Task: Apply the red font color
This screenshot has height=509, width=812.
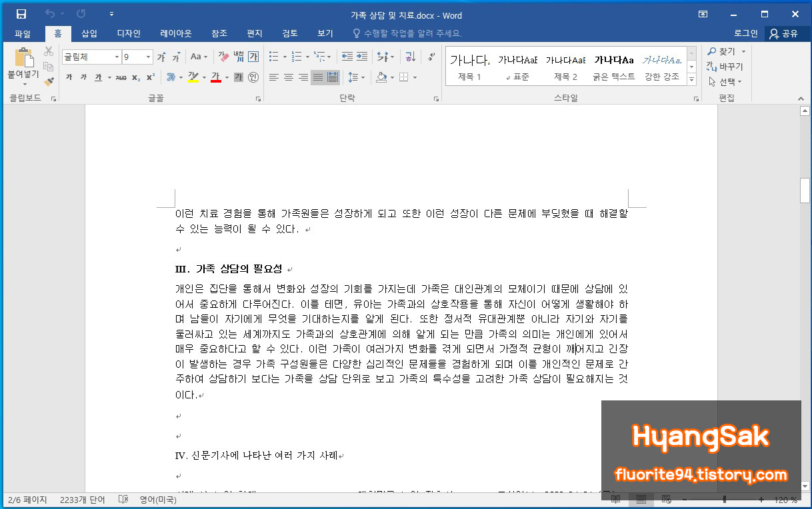Action: 215,78
